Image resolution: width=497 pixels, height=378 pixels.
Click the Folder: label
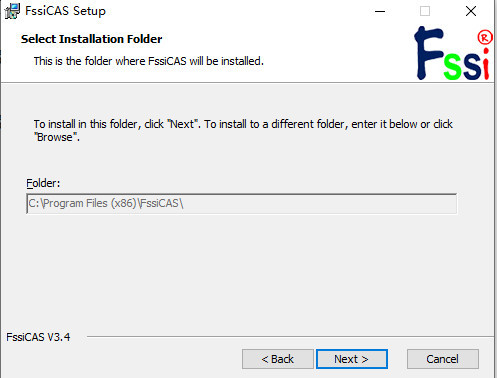[x=43, y=183]
